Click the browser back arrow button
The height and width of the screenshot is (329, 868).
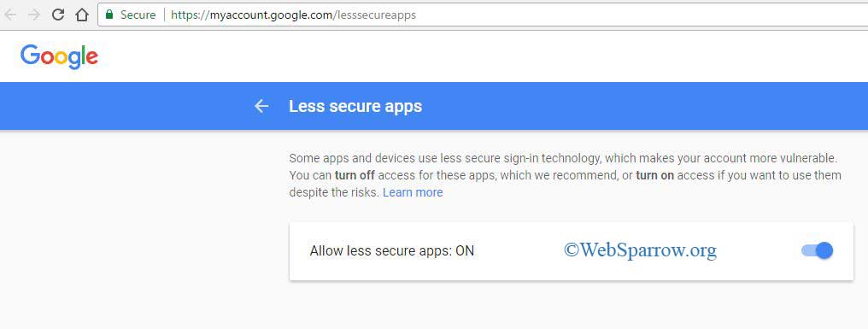10,15
